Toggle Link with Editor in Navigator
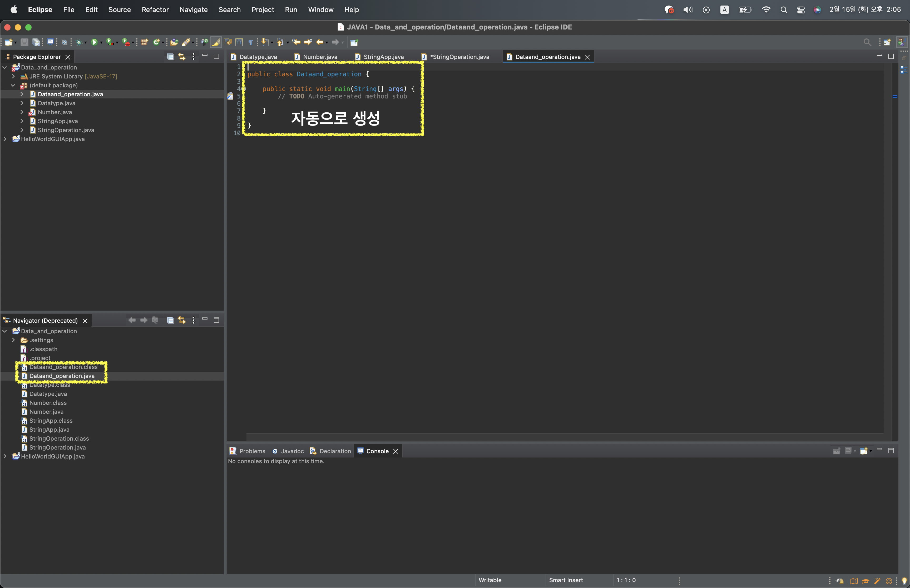The image size is (910, 588). coord(182,320)
